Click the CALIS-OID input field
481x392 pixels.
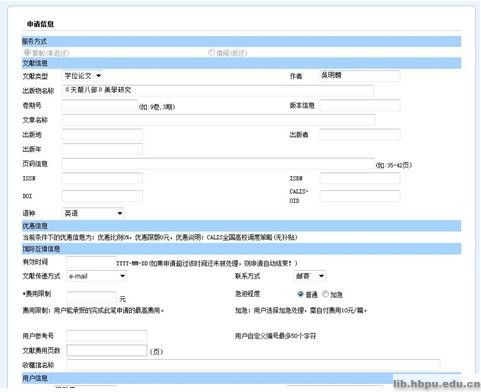[360, 196]
